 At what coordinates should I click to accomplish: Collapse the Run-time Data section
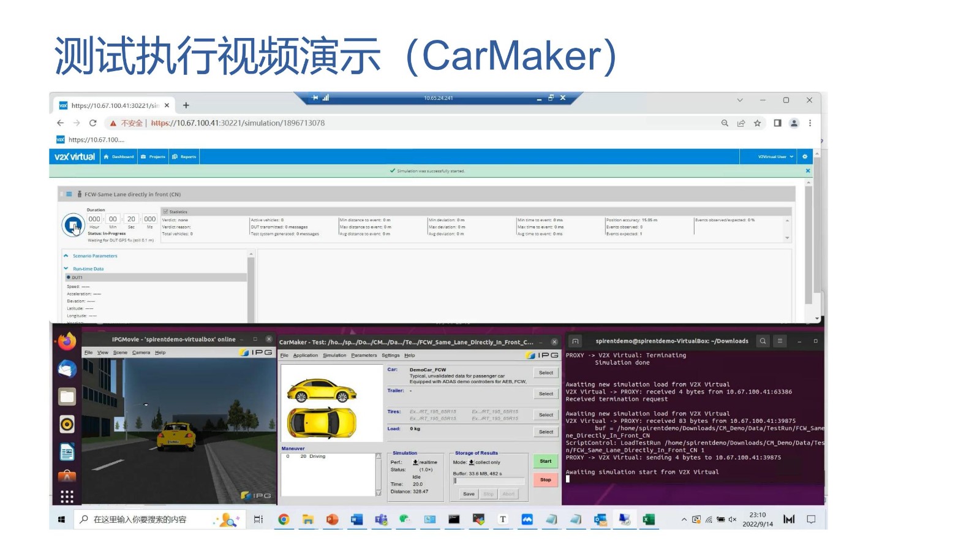(66, 268)
